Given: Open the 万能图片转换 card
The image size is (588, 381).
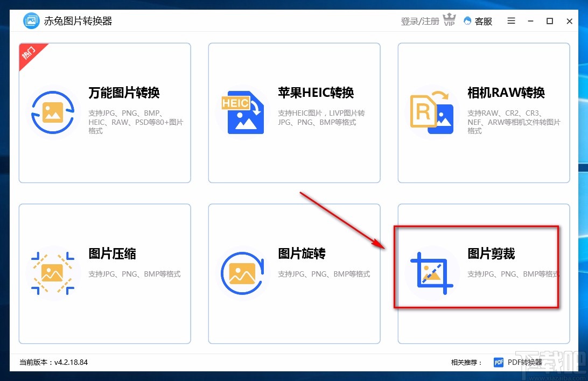Looking at the screenshot, I should 104,112.
